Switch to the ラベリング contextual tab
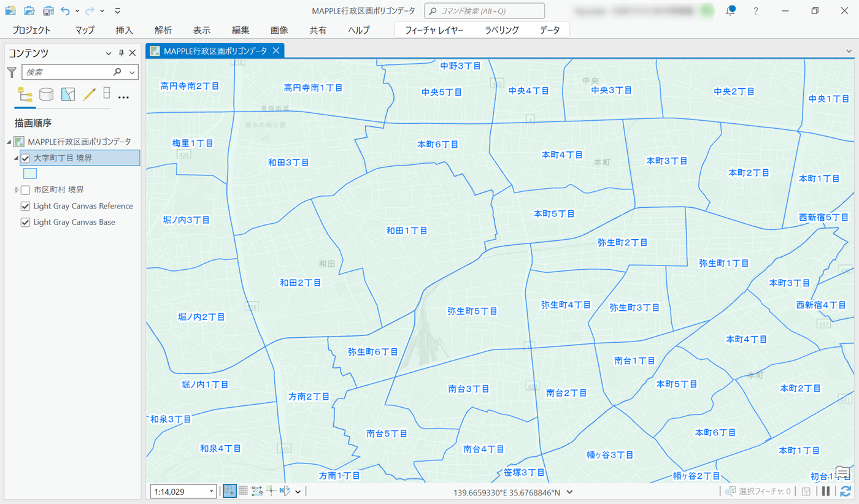This screenshot has width=859, height=504. point(501,30)
